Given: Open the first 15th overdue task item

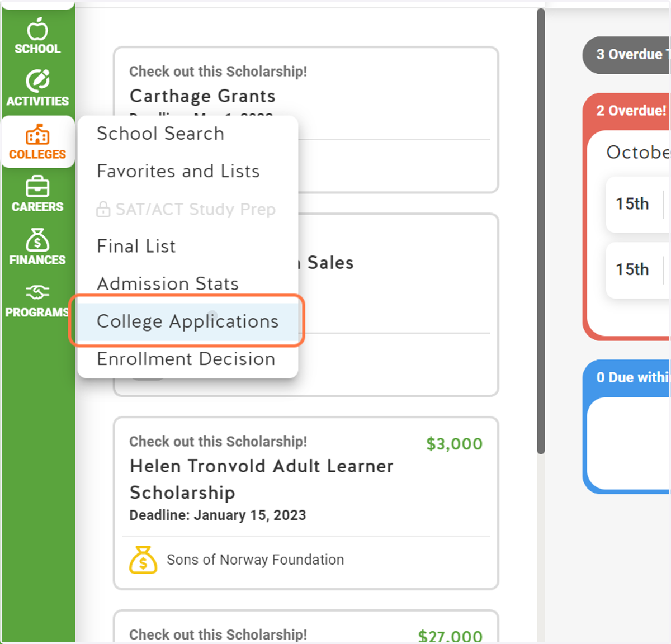Looking at the screenshot, I should click(638, 204).
